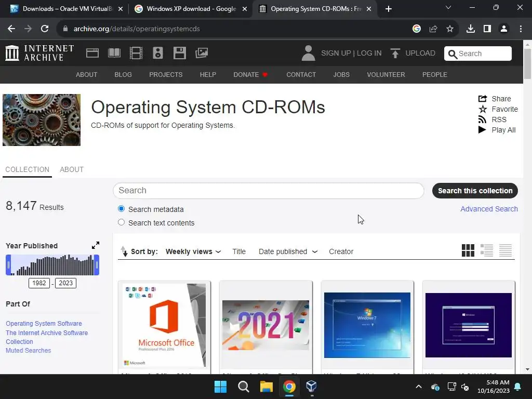This screenshot has width=532, height=399.
Task: Click year histogram bars
Action: (52, 265)
